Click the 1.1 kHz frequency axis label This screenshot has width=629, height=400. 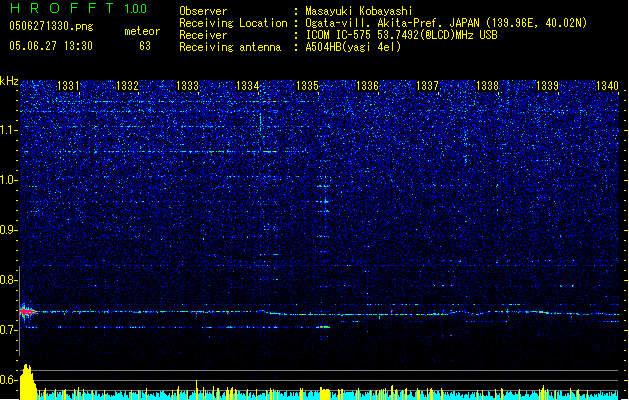pos(9,130)
